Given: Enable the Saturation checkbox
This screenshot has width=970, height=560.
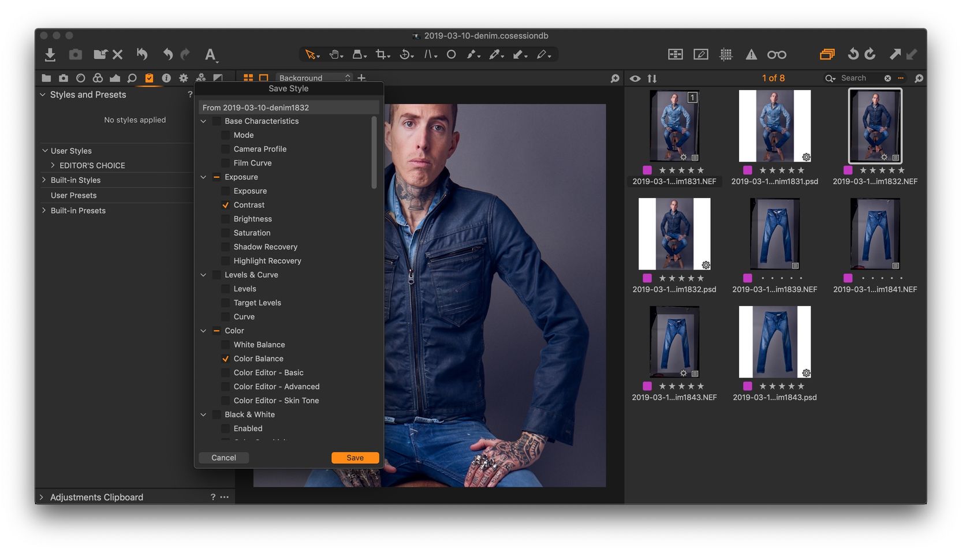Looking at the screenshot, I should point(226,233).
